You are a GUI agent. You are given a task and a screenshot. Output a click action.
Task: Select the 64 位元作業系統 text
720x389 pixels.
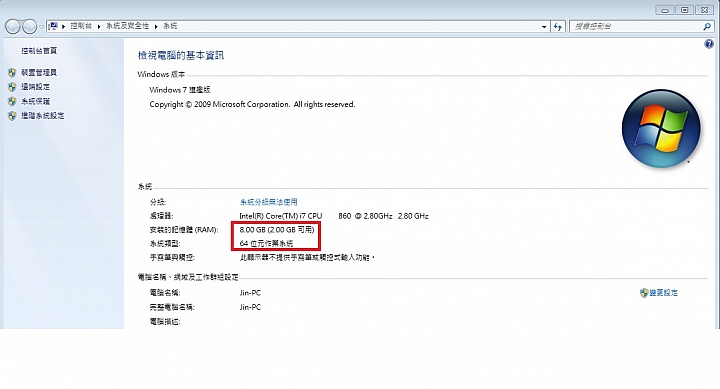266,243
